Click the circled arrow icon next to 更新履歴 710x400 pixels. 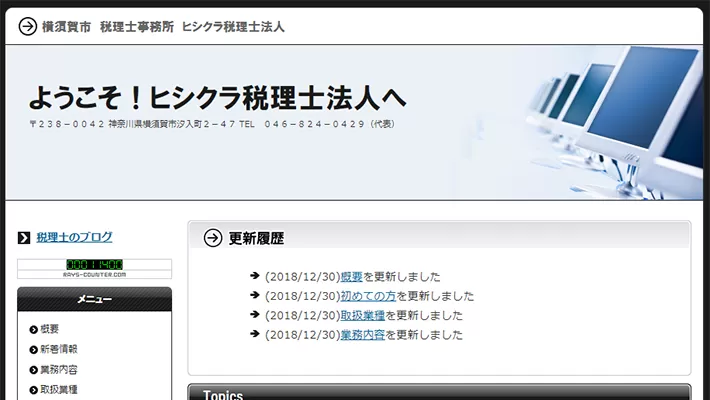click(213, 238)
